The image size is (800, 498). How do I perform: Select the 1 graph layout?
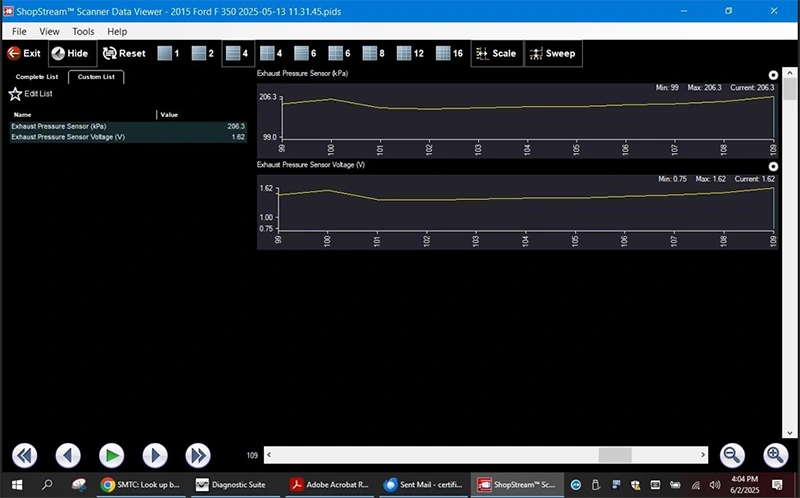[168, 53]
